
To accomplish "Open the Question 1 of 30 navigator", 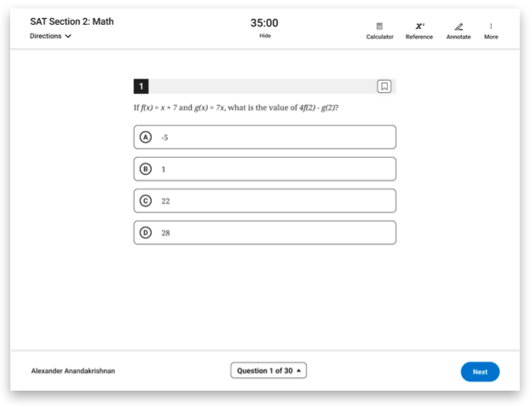I will [268, 371].
